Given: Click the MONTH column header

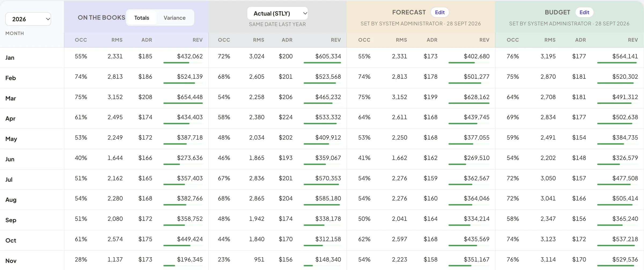Looking at the screenshot, I should (14, 33).
